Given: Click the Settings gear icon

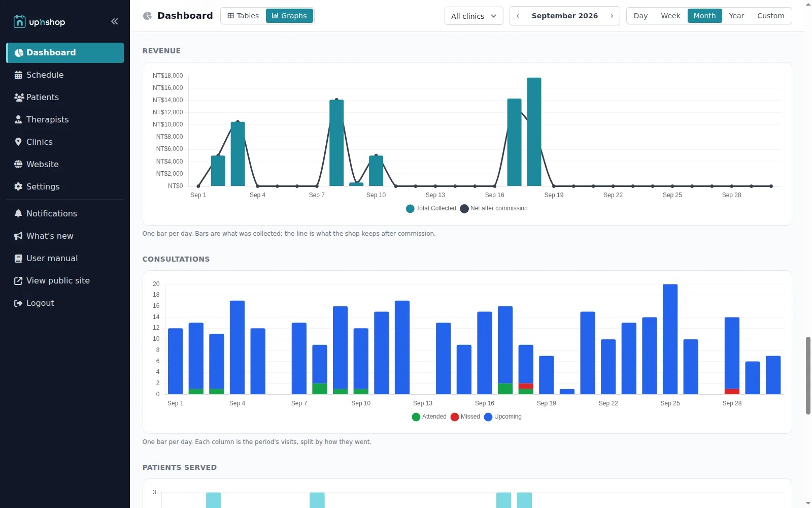Looking at the screenshot, I should click(18, 186).
